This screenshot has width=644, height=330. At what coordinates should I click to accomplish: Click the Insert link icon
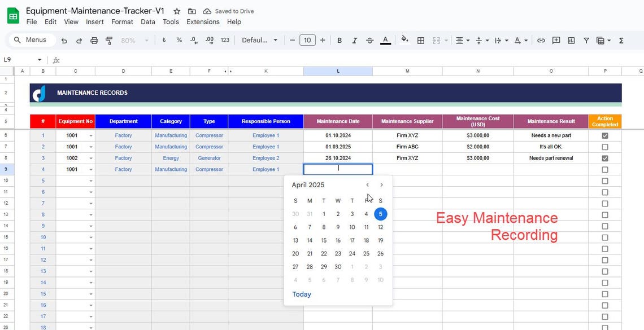(541, 40)
